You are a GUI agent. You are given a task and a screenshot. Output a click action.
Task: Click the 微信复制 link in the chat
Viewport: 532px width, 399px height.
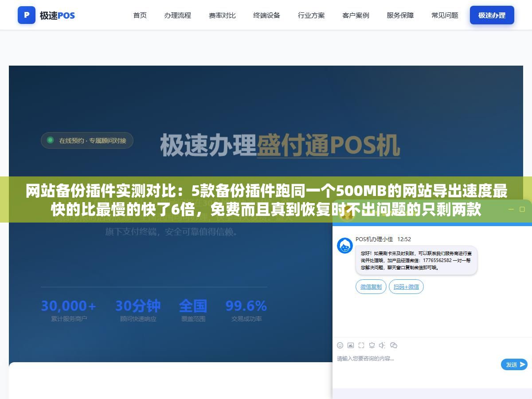click(x=371, y=287)
